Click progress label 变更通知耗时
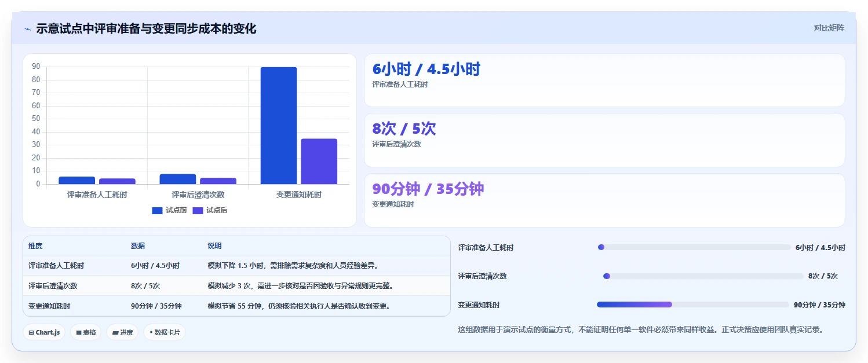 coord(479,305)
